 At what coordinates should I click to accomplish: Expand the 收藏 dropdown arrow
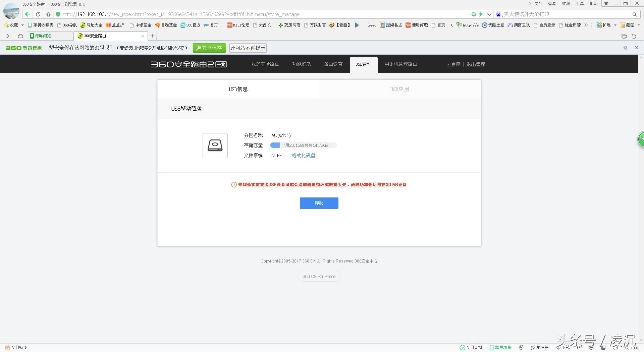click(22, 25)
